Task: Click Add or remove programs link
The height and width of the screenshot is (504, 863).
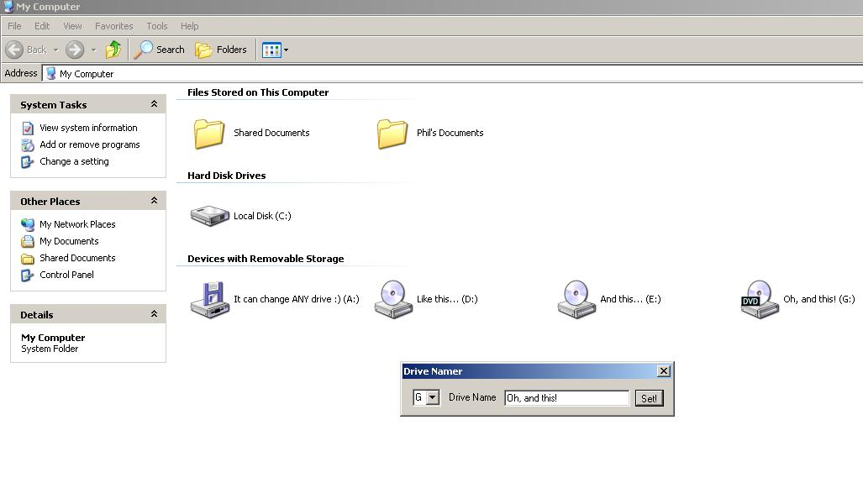Action: point(90,144)
